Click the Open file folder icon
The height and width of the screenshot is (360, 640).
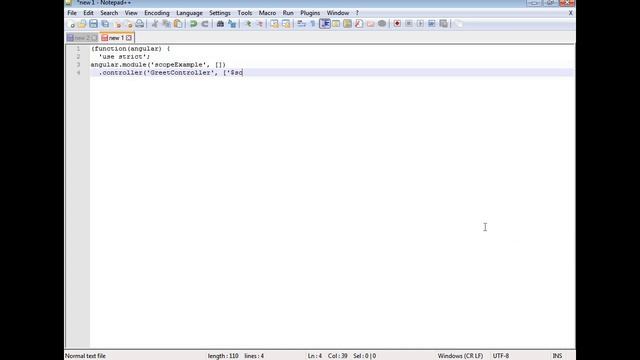click(x=82, y=24)
